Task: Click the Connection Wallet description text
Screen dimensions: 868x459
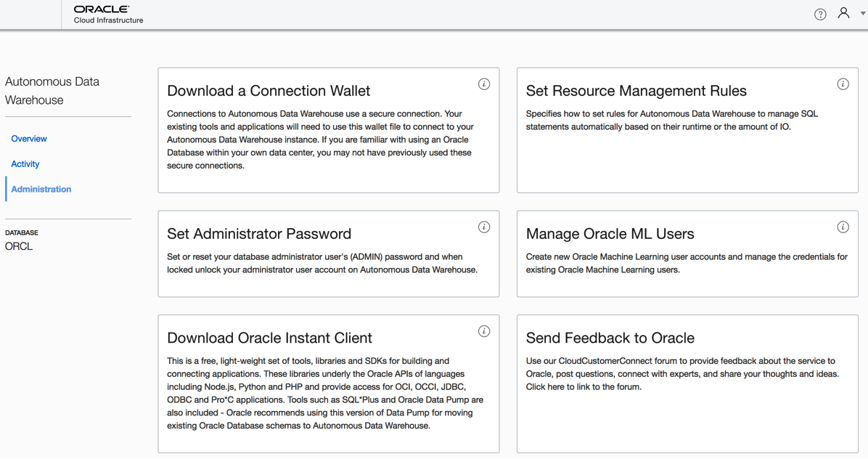Action: click(x=321, y=139)
